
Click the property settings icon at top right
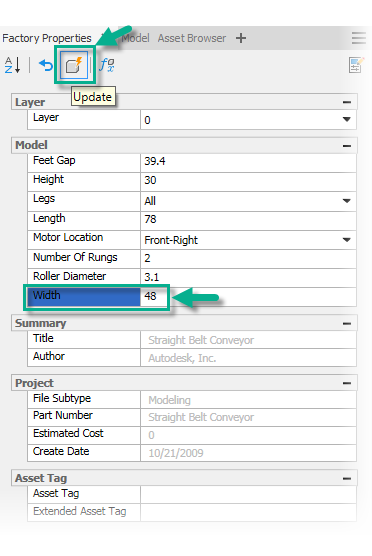point(356,65)
